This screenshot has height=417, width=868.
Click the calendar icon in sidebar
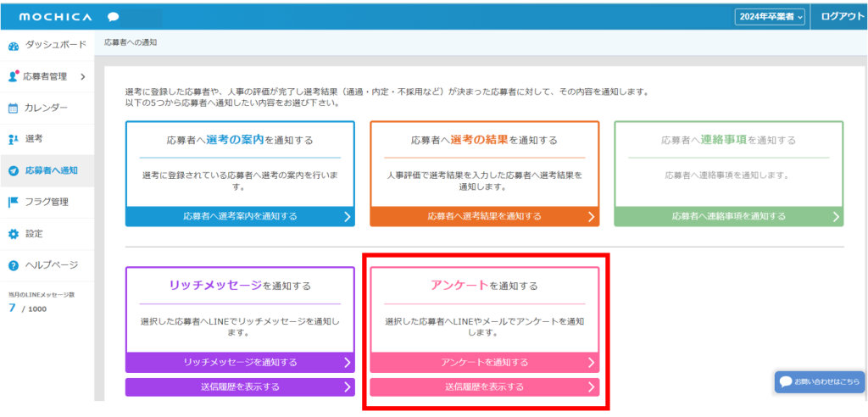(13, 108)
